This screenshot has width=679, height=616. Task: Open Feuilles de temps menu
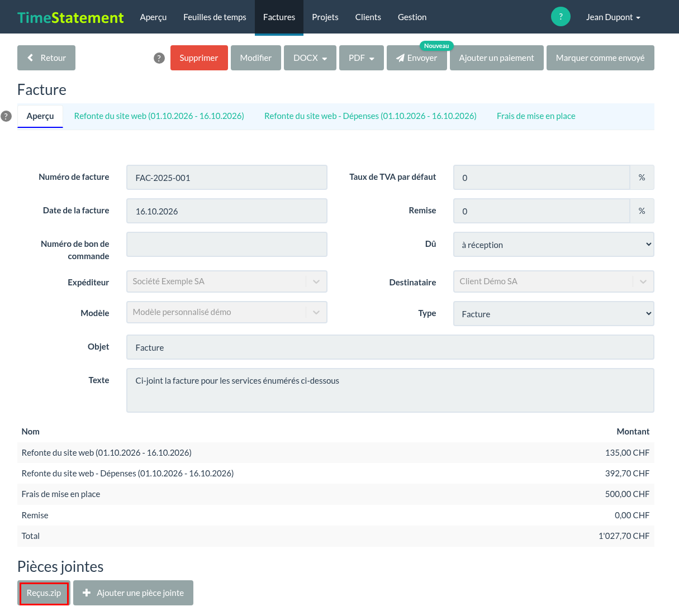coord(215,17)
